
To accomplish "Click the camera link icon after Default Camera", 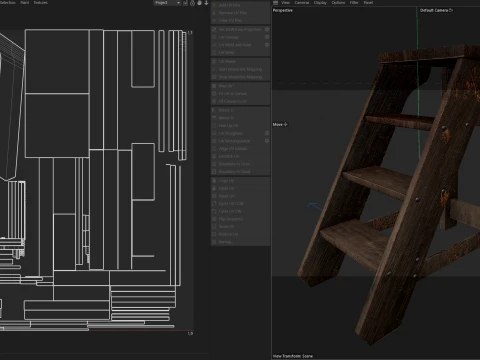I will (x=451, y=10).
